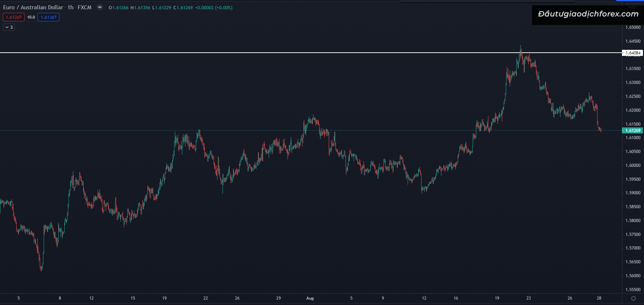Click the 1.65000 price axis label
Viewport: 644px width, 305px height.
[633, 27]
